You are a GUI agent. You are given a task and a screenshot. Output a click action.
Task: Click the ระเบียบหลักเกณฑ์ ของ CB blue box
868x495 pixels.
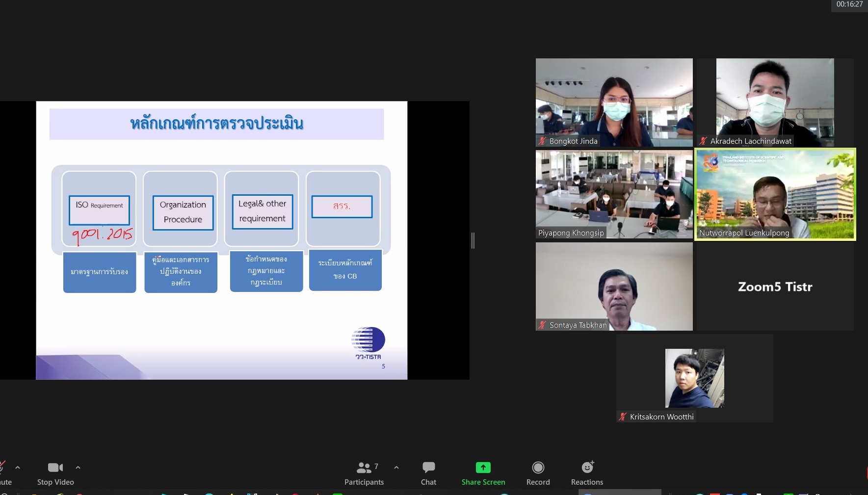click(345, 270)
